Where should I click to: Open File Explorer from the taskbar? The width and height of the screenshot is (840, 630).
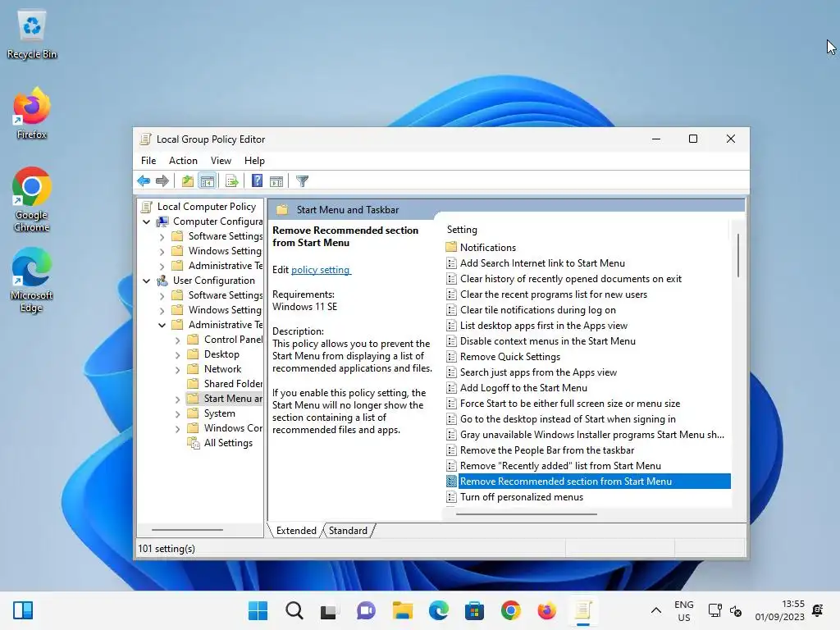tap(402, 610)
